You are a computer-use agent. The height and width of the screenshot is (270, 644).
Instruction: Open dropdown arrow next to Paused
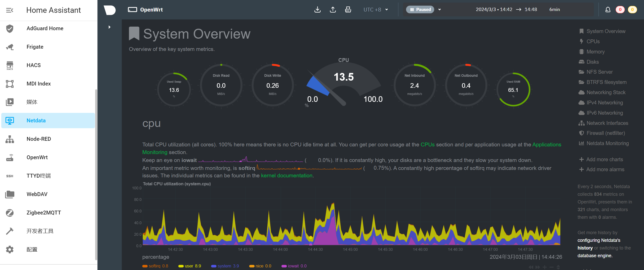440,10
